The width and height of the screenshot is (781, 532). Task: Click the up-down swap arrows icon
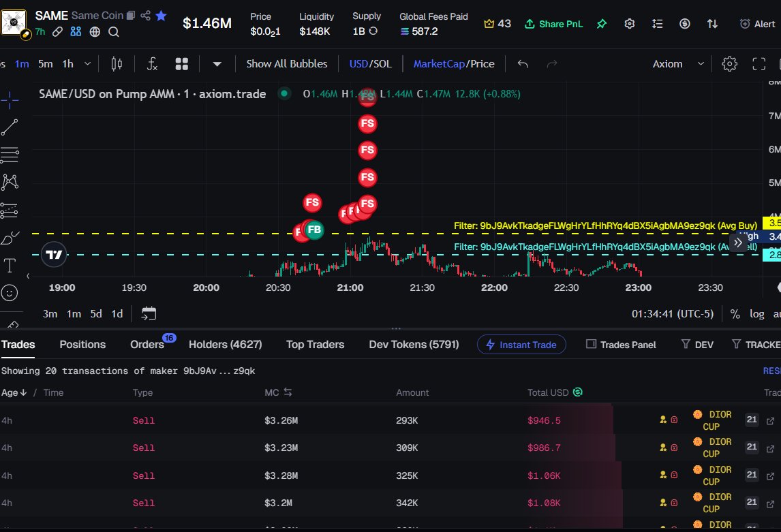click(713, 23)
